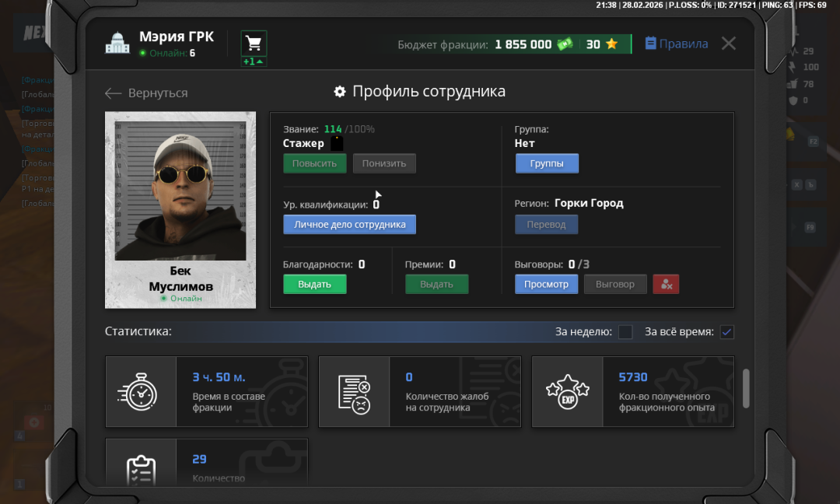
Task: Open the "Правила" rules link
Action: [x=676, y=44]
